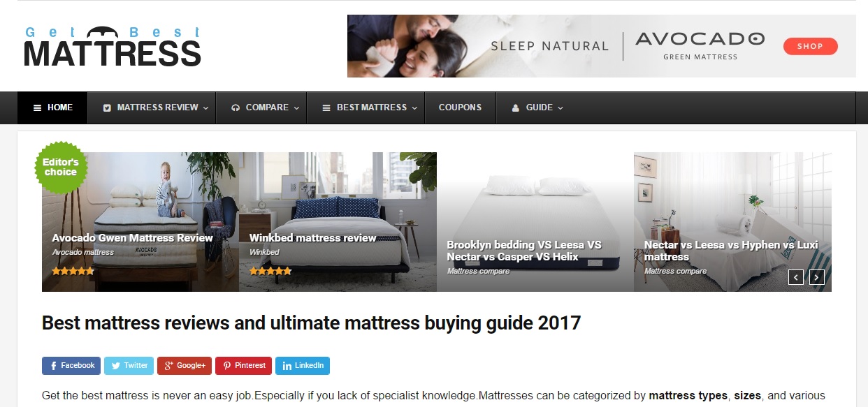Open the GUIDE dropdown arrow
The width and height of the screenshot is (868, 407).
click(x=560, y=108)
